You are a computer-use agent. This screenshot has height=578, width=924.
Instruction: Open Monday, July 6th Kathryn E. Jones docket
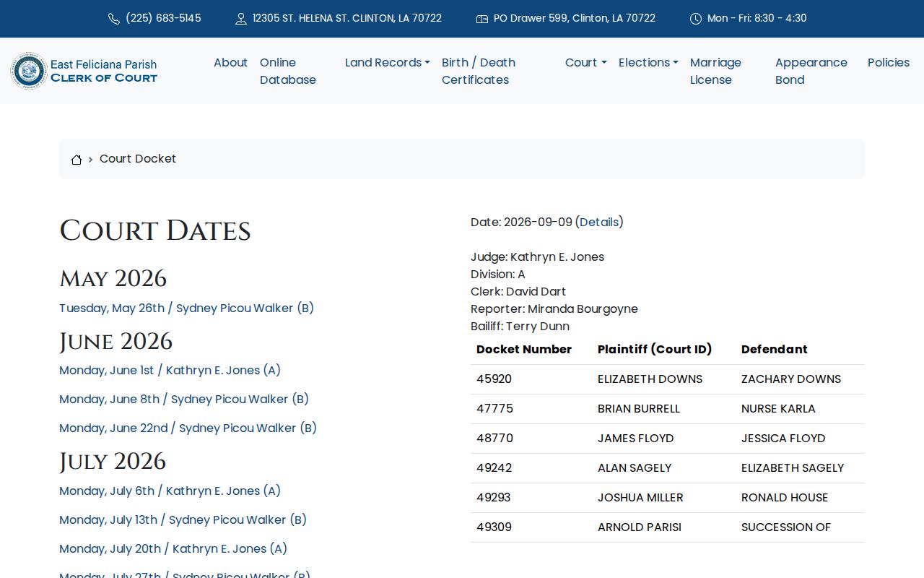coord(170,491)
